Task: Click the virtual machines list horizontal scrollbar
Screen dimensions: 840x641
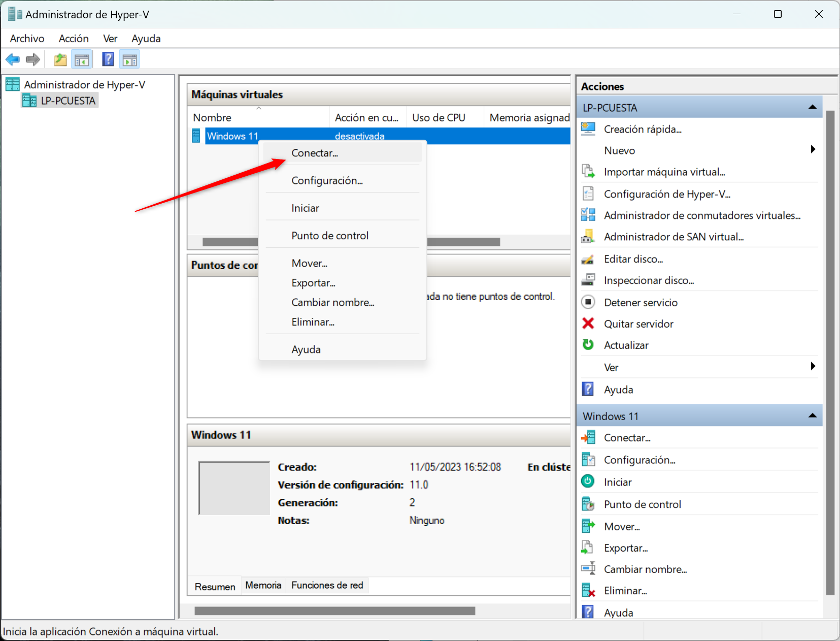Action: point(351,242)
